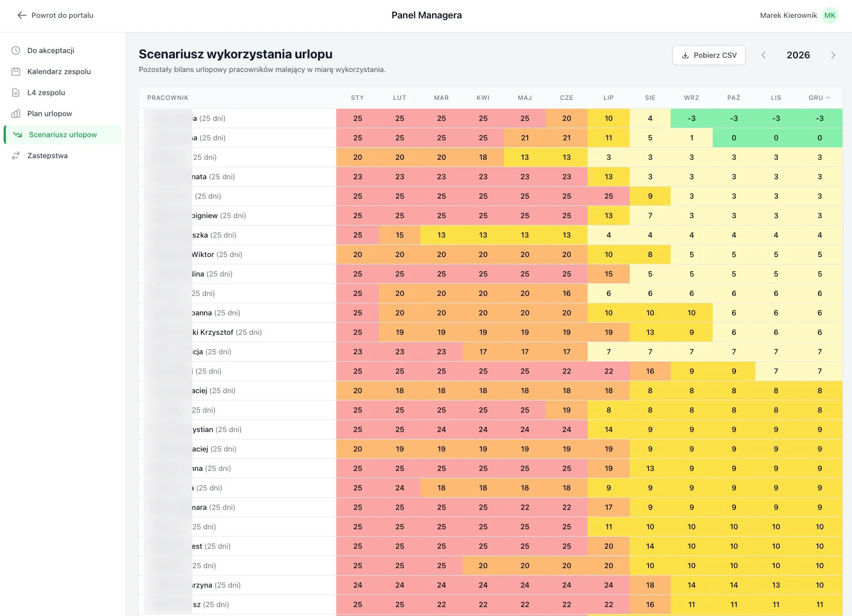This screenshot has width=852, height=616.
Task: Click the document icon beside L4 zespolu
Action: click(16, 93)
